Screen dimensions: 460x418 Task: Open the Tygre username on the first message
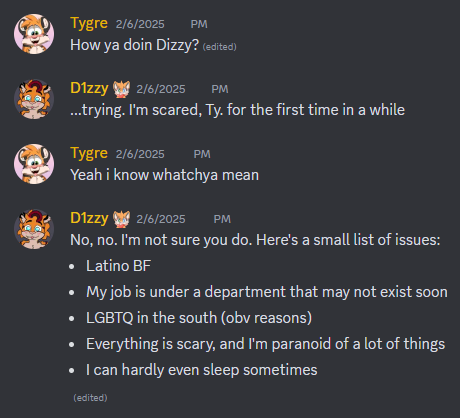coord(89,23)
